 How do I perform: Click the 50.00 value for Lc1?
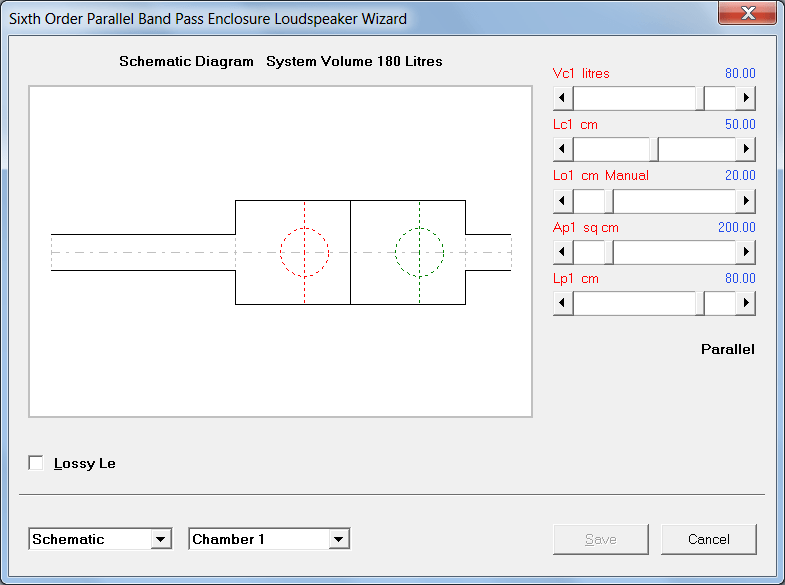click(740, 125)
